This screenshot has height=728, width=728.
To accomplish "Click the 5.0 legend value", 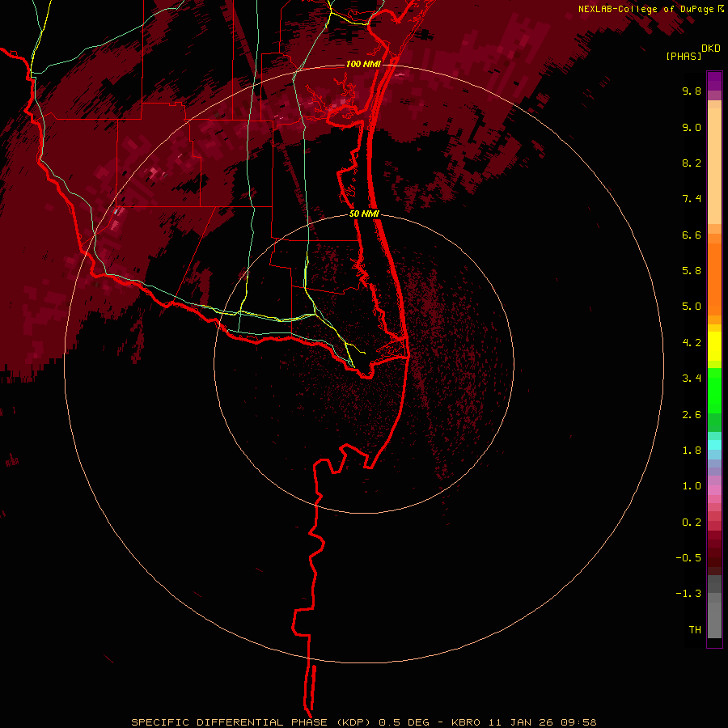I will (692, 307).
